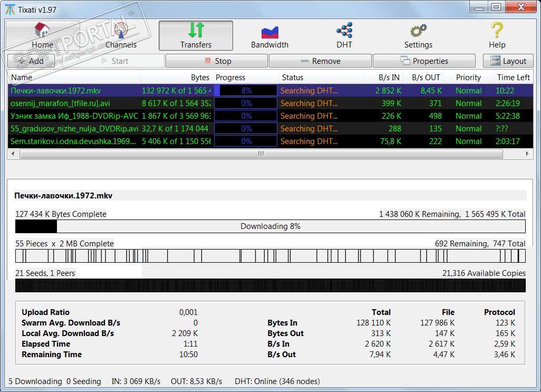
Task: Click the 5 Downloading status bar entry
Action: click(35, 381)
